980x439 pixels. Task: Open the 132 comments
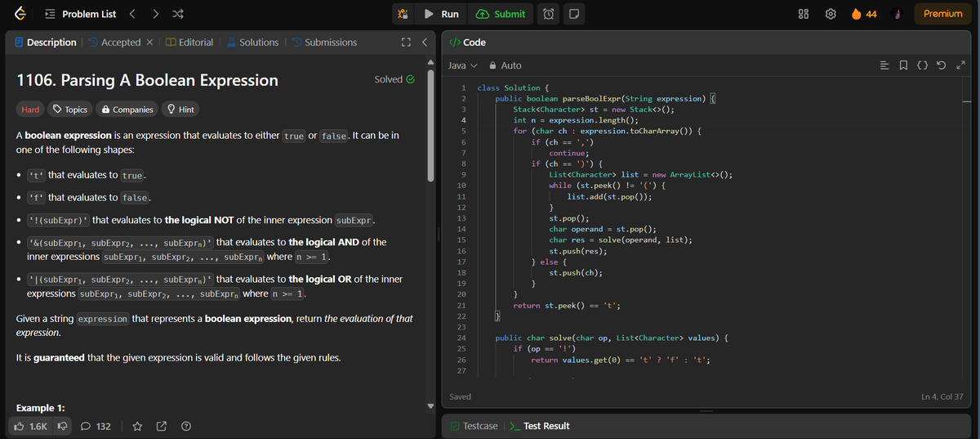[x=96, y=426]
